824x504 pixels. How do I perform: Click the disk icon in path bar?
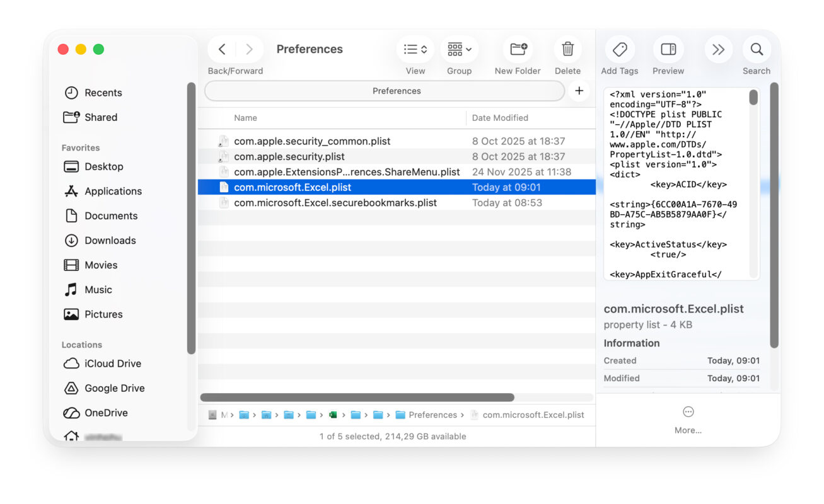click(212, 415)
